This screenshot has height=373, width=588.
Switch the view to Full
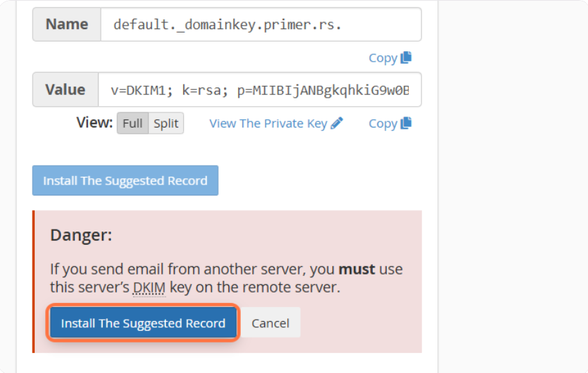(132, 123)
